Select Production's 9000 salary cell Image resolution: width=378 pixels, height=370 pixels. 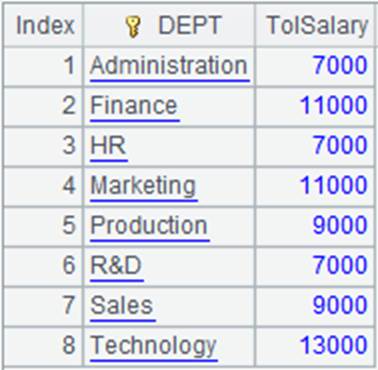click(x=315, y=226)
